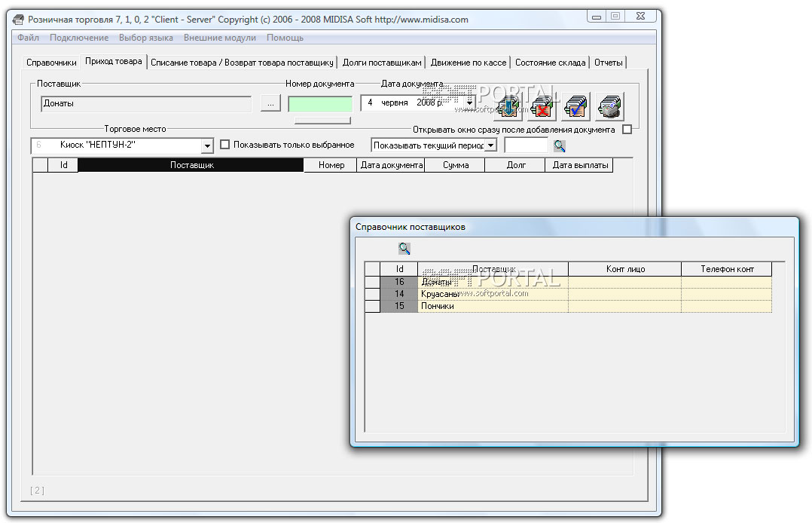Click the add document icon with blue arrow

coord(509,106)
